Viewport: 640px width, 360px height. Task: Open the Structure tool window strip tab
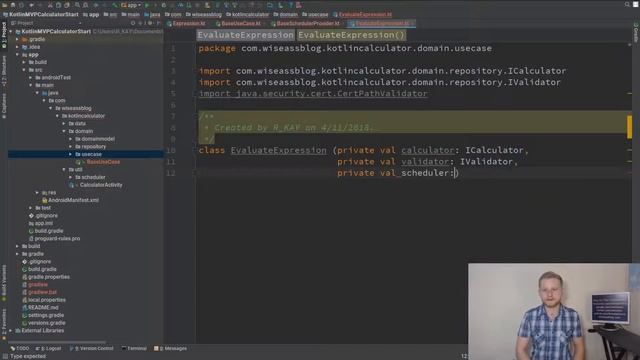[x=4, y=71]
